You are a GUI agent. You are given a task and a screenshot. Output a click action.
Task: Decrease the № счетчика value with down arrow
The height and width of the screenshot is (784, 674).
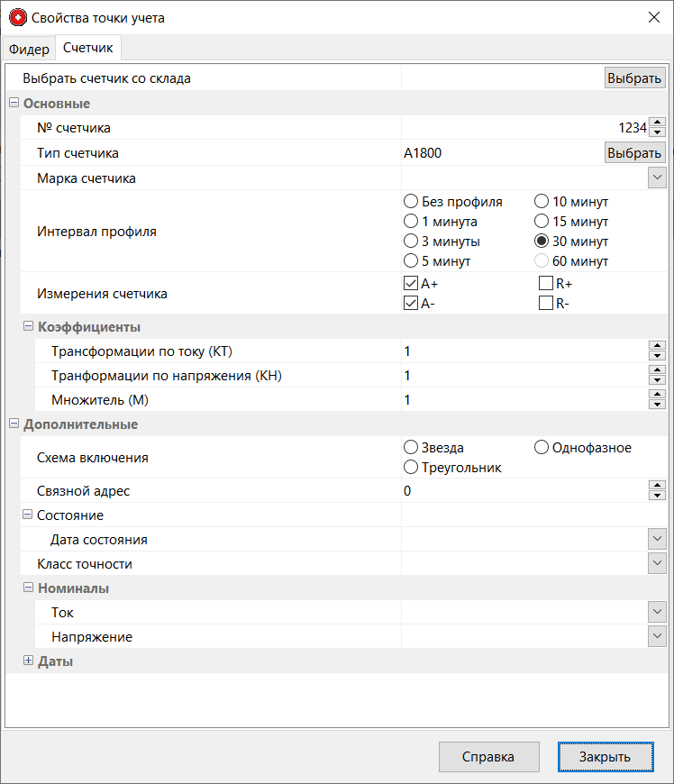pos(657,132)
